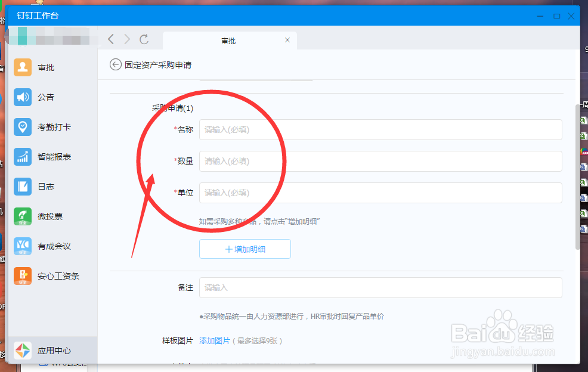The width and height of the screenshot is (588, 372).
Task: Expand the forward navigation arrow
Action: 128,39
